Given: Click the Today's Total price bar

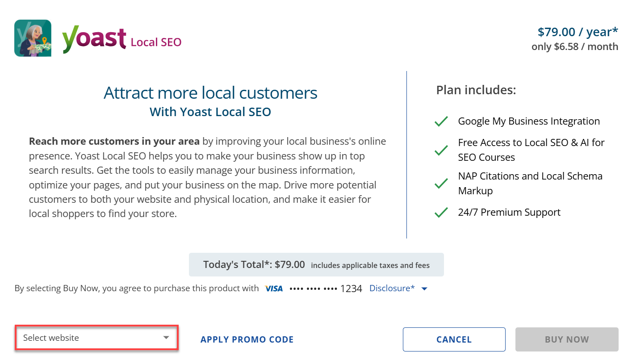Looking at the screenshot, I should point(317,264).
